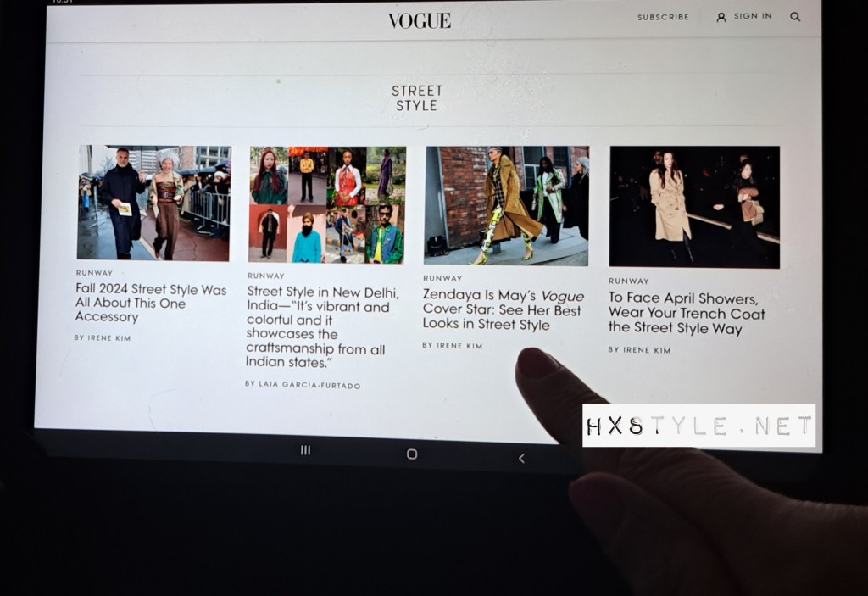Select the Zendaya street style photo
The height and width of the screenshot is (596, 868).
point(506,205)
